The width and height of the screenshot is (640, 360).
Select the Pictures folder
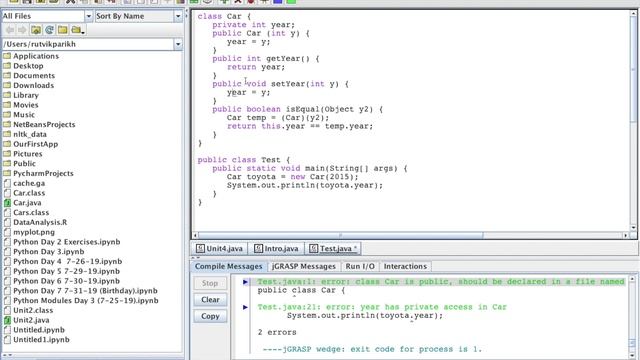tap(28, 154)
